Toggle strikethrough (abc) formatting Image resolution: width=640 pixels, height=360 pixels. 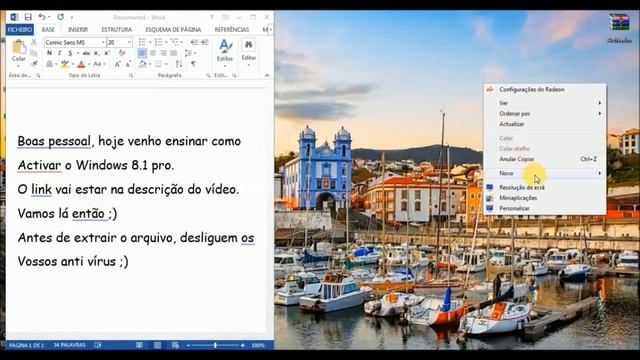(x=86, y=53)
